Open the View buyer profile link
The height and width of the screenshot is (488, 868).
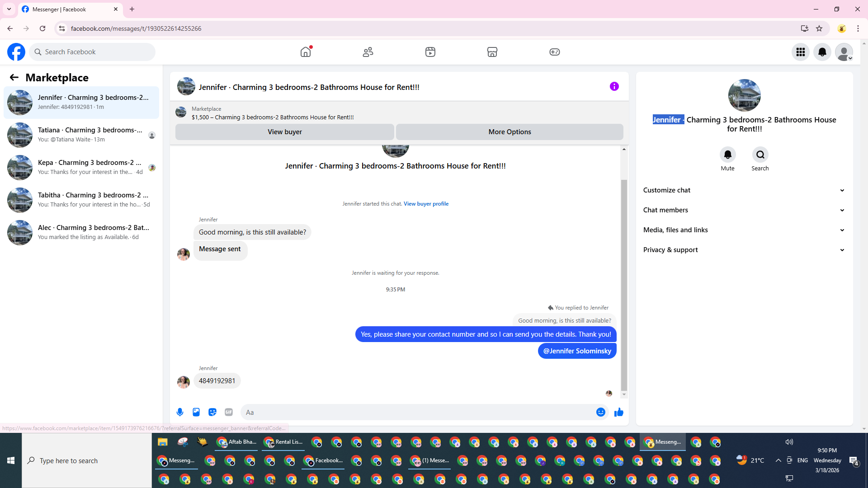[x=426, y=204]
